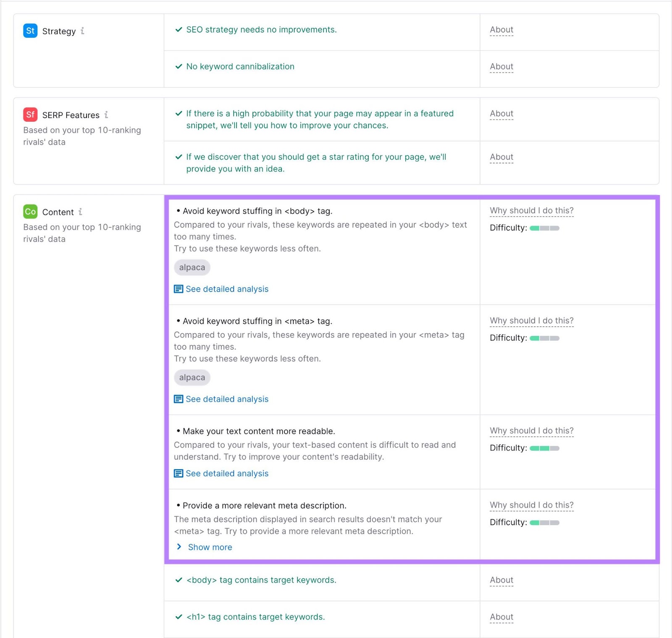Screen dimensions: 672x638
Task: Click difficulty bar for body tag stuffing
Action: tap(544, 228)
